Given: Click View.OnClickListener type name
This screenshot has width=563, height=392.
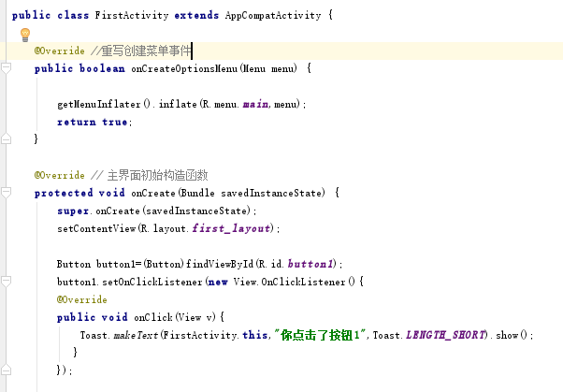Looking at the screenshot, I should [289, 282].
